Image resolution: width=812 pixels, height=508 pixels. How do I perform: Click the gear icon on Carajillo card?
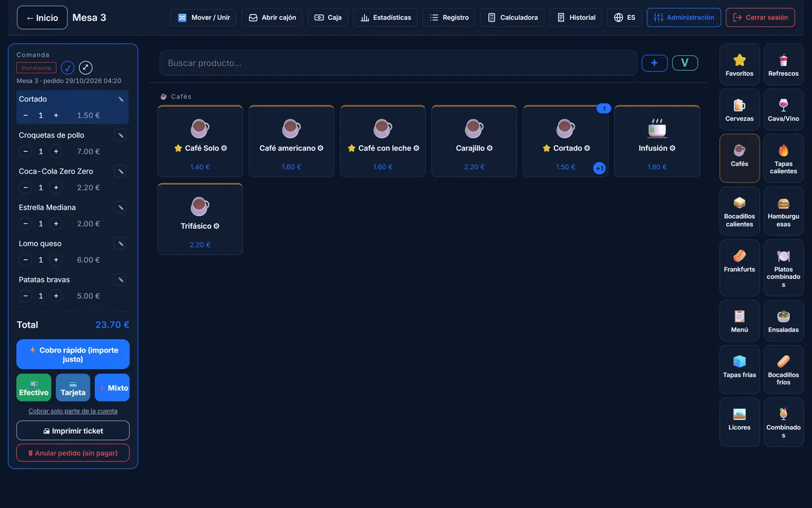[x=489, y=148]
